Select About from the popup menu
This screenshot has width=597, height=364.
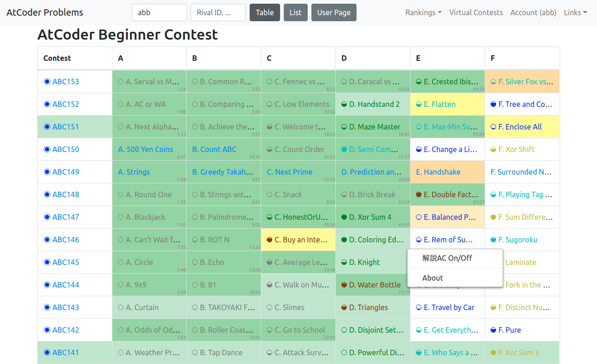(433, 278)
